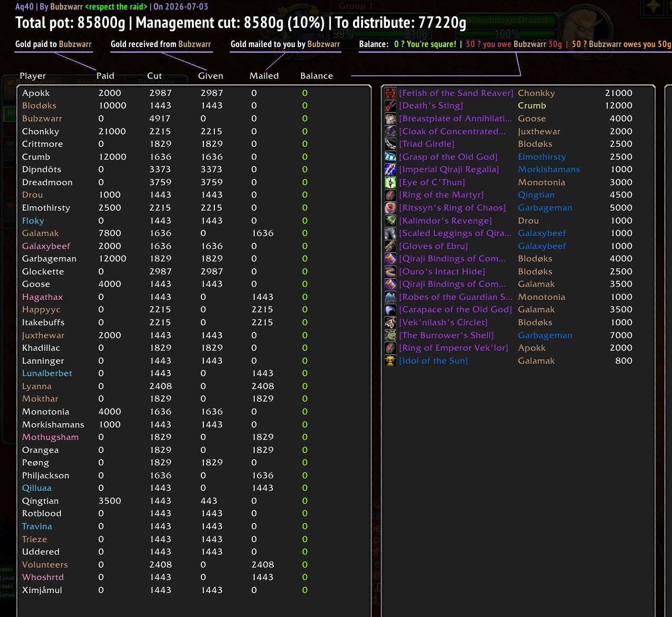Click the 4500 price for Ring of the Martyr
This screenshot has width=672, height=617.
[x=621, y=195]
